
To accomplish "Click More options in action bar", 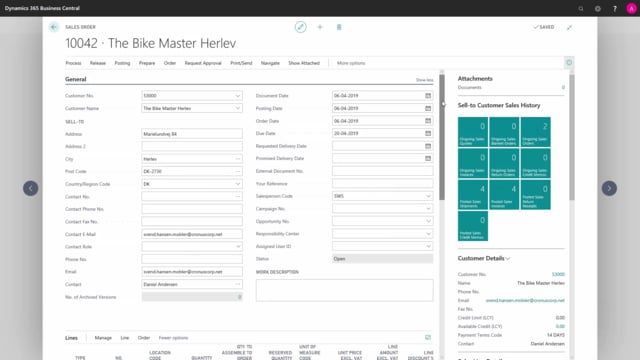I will click(x=351, y=63).
